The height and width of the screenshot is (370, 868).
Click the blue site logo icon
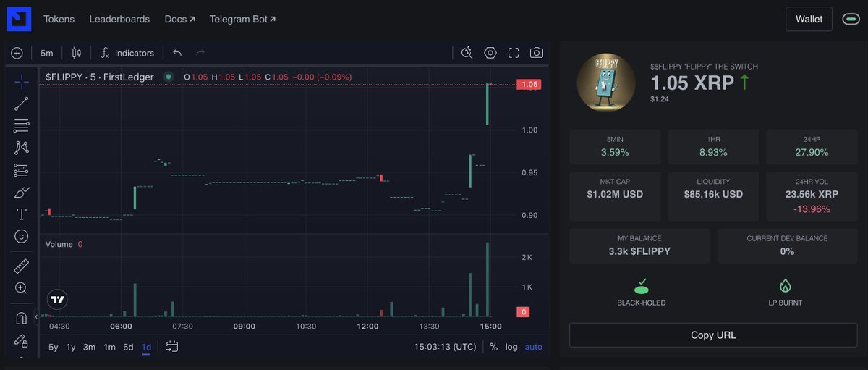pyautogui.click(x=19, y=19)
